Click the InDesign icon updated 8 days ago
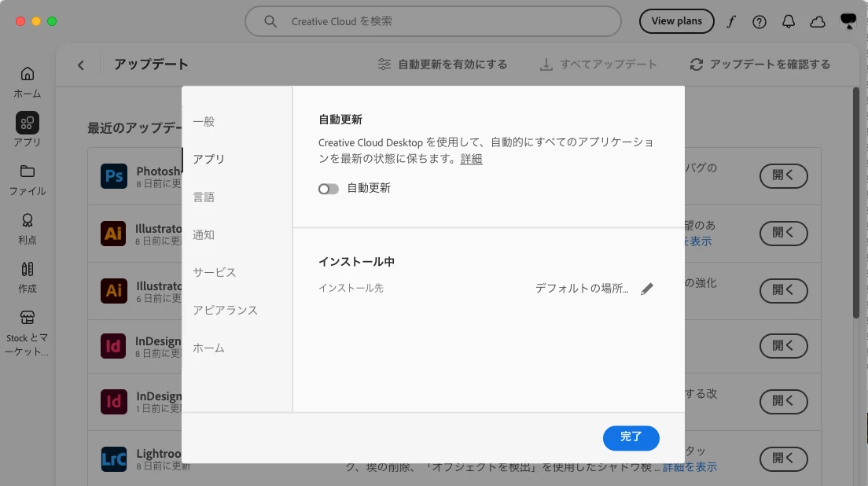 click(x=113, y=346)
